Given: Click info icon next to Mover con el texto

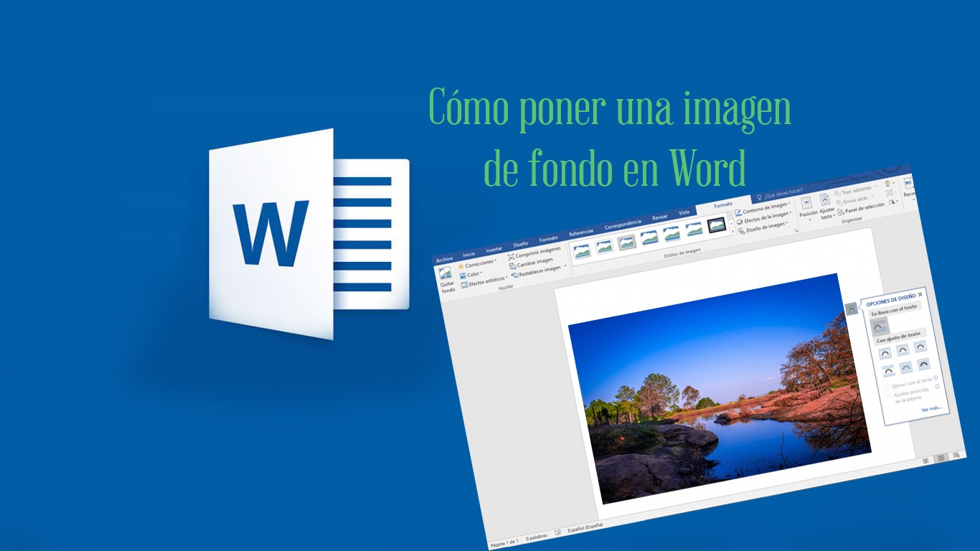Looking at the screenshot, I should click(936, 377).
